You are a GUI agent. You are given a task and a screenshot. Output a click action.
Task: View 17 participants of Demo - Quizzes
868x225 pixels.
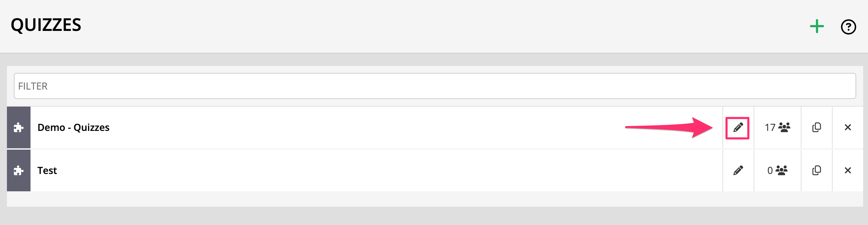point(777,127)
